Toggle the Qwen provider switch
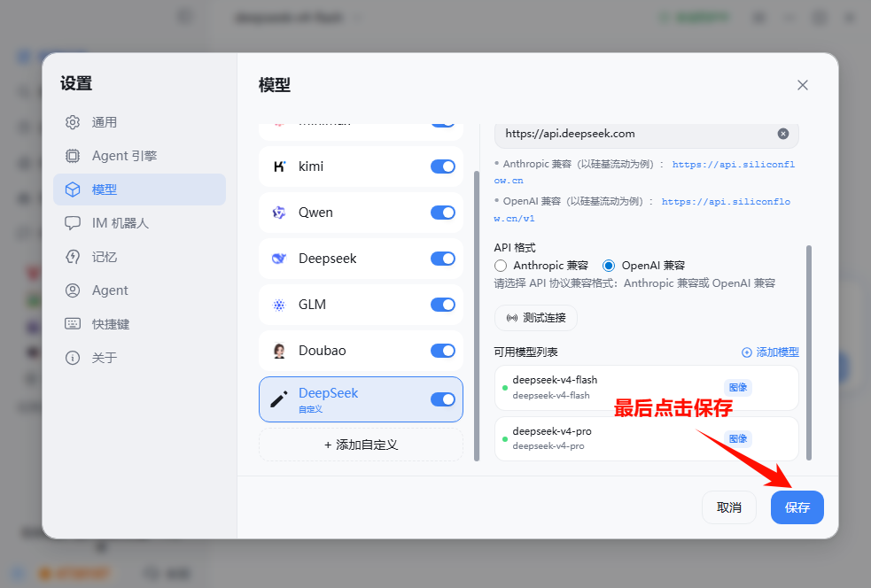This screenshot has width=871, height=588. pos(443,213)
